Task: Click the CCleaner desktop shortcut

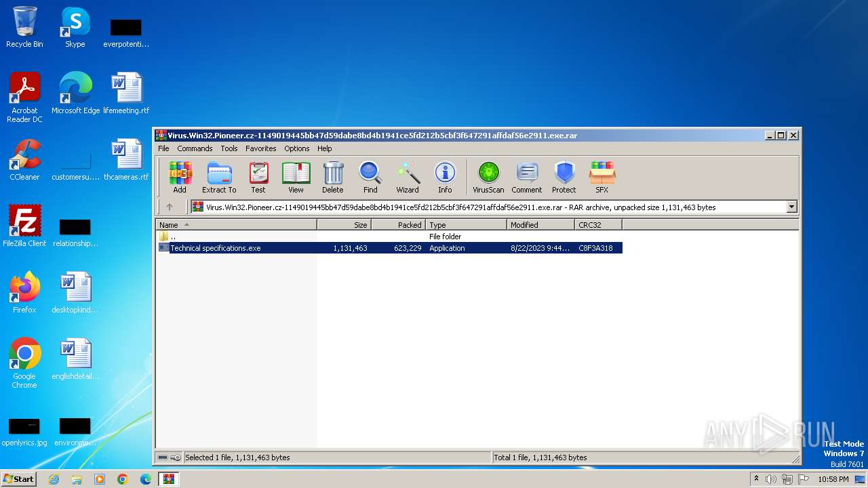Action: pyautogui.click(x=24, y=160)
